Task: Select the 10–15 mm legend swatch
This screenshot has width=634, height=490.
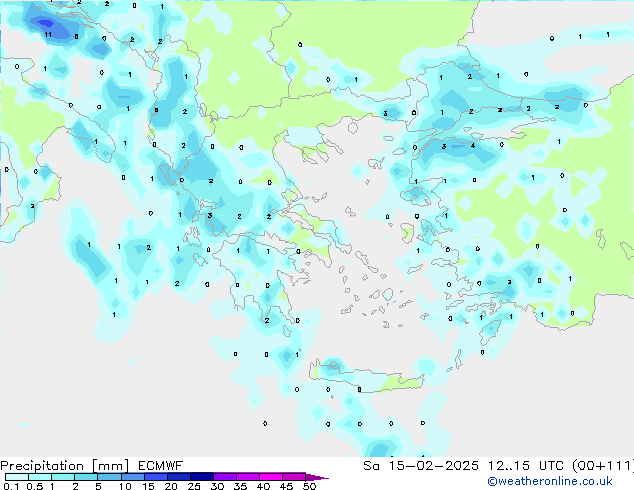Action: [133, 477]
